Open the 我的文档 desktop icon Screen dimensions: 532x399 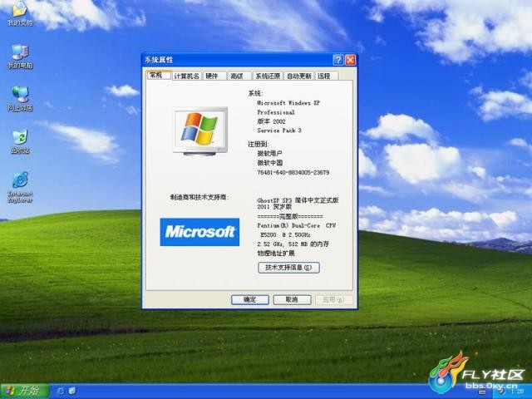tap(20, 12)
